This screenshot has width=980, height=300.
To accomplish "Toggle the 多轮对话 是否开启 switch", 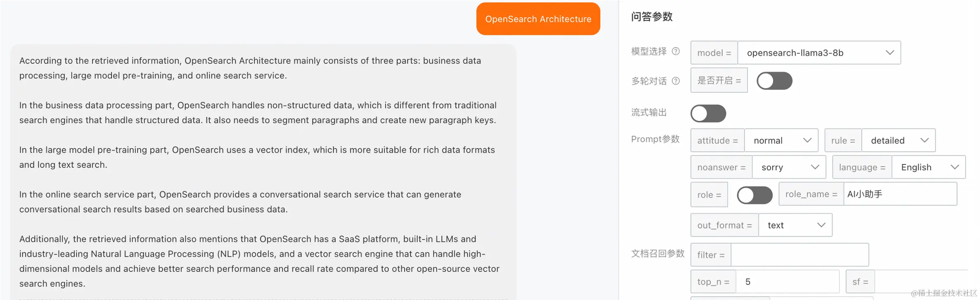I will coord(774,81).
